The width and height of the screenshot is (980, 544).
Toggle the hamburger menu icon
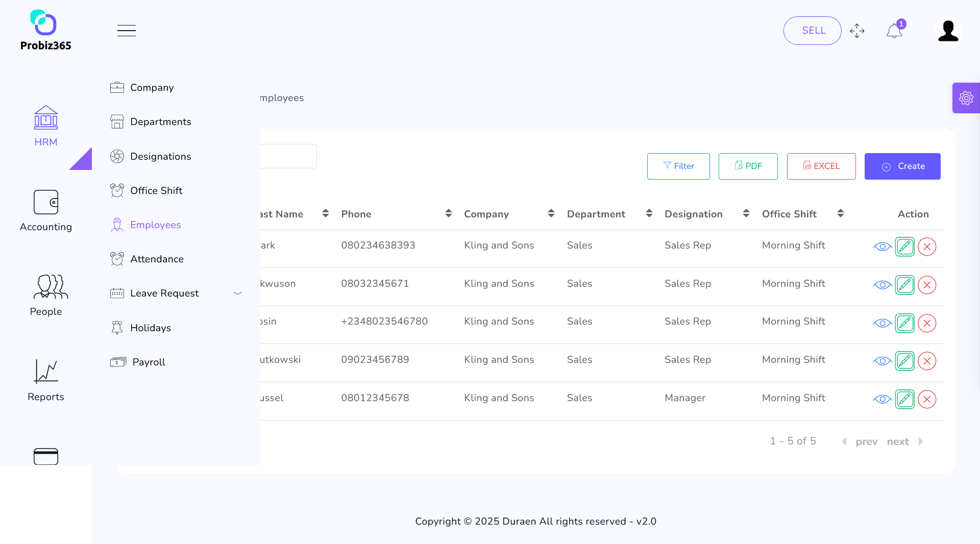click(126, 31)
